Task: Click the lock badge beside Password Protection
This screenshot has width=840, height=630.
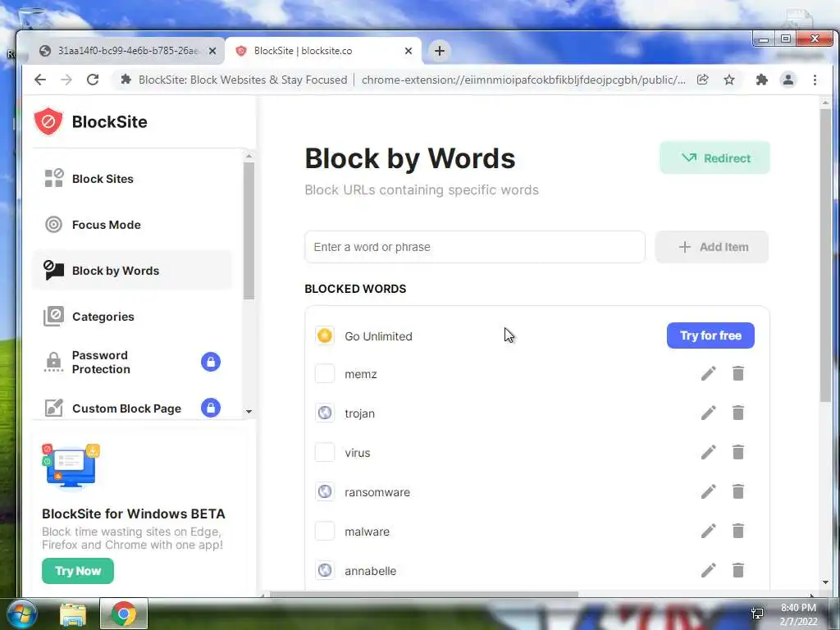Action: [211, 362]
